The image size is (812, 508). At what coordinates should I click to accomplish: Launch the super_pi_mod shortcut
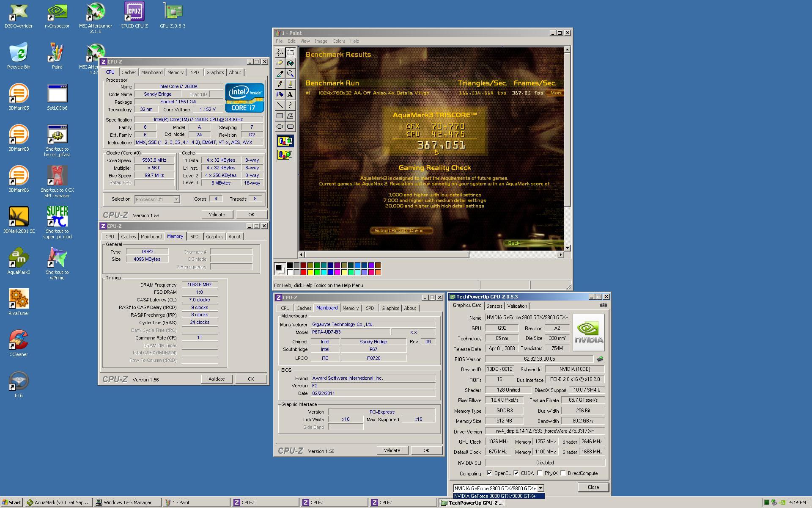tap(57, 222)
